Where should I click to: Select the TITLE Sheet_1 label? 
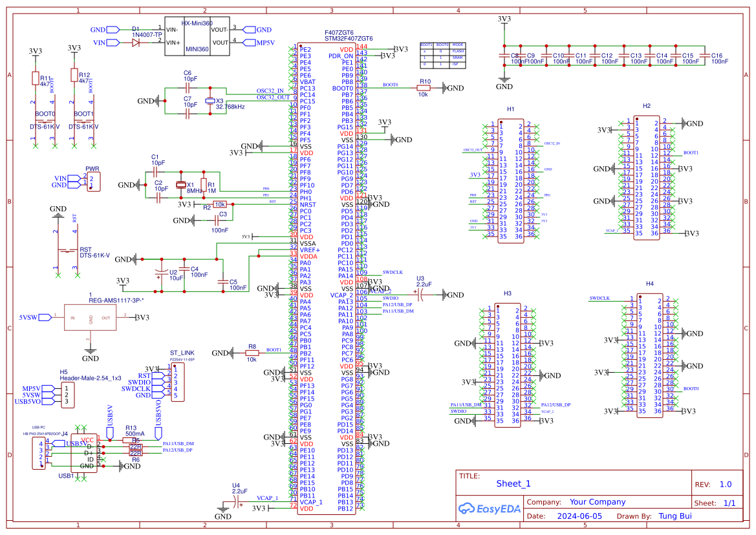coord(512,483)
